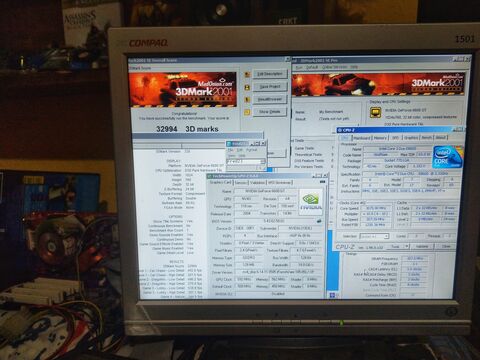Click the floppy disk icon beside Save Project
This screenshot has width=480, height=360.
tap(247, 87)
